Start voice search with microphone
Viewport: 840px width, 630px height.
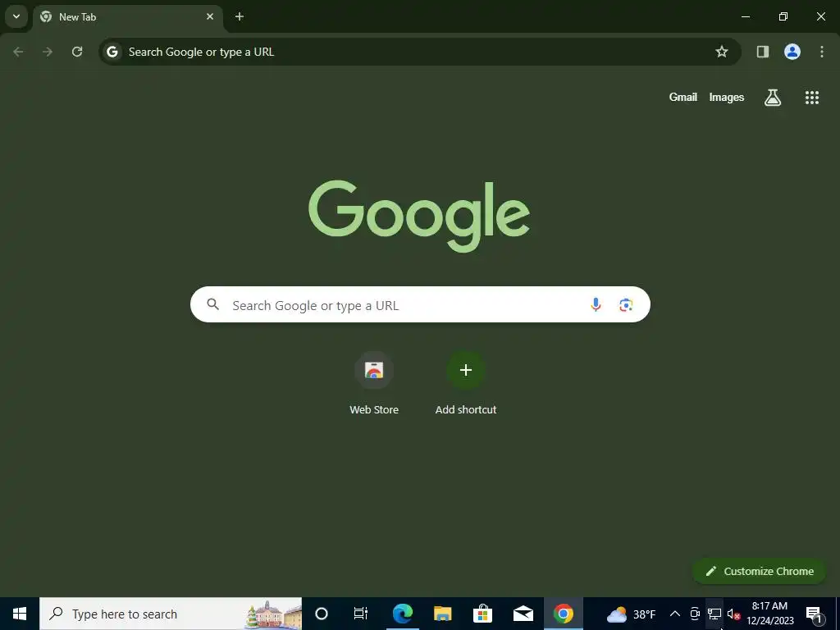[x=596, y=305]
